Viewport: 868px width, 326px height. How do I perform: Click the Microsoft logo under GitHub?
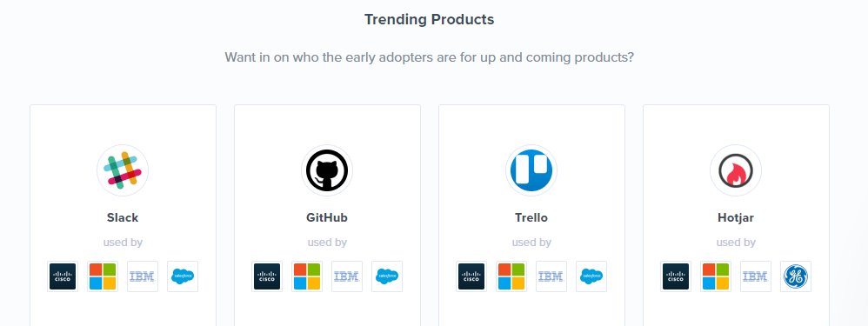307,276
